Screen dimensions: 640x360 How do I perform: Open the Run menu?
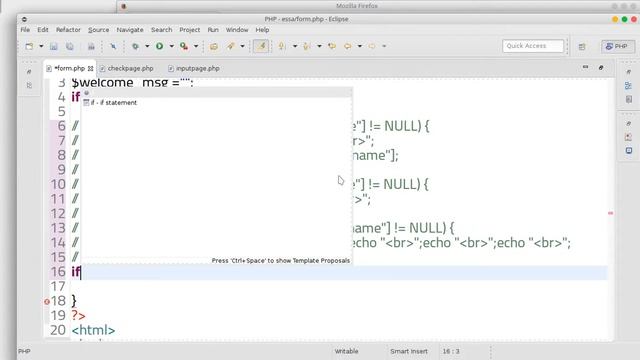coord(213,30)
